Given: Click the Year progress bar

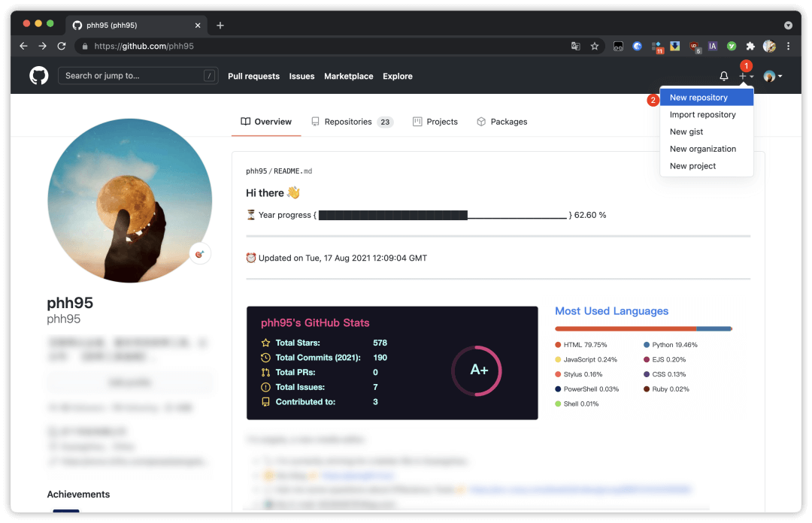Looking at the screenshot, I should (443, 215).
